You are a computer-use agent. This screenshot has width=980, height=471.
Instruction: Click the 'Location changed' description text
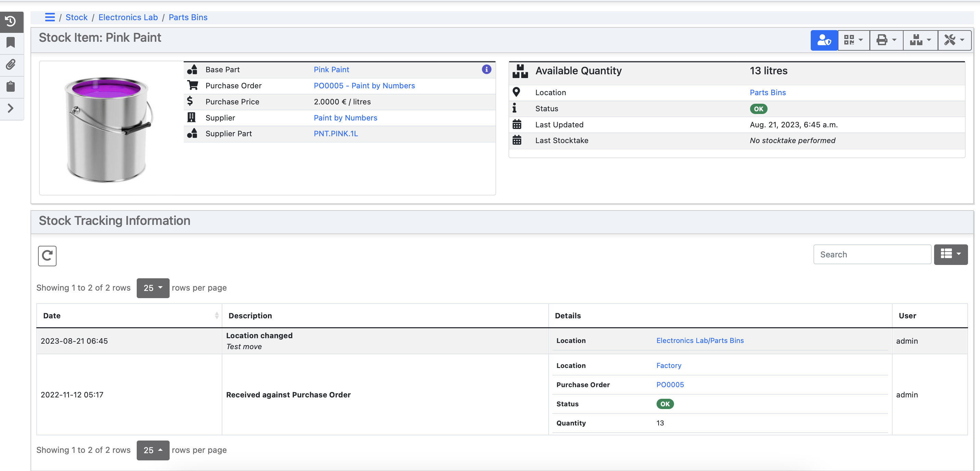tap(259, 336)
